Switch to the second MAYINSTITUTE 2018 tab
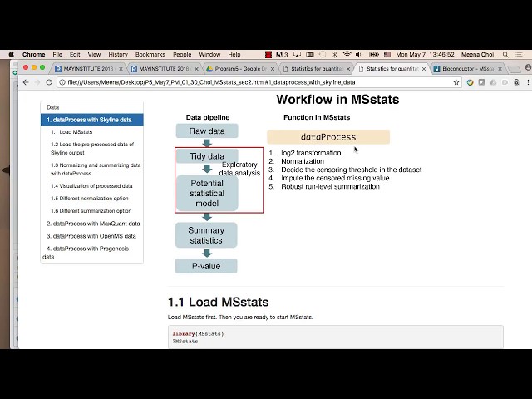This screenshot has height=399, width=532. point(164,69)
